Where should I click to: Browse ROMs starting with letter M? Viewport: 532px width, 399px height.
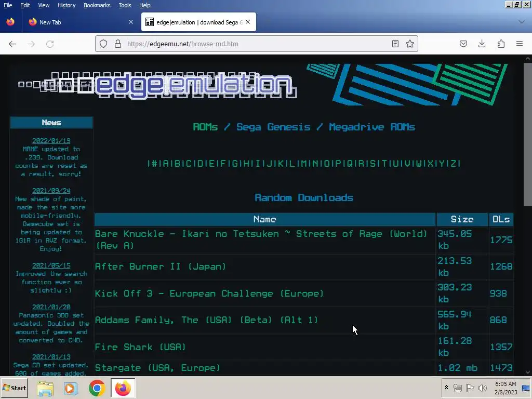click(304, 164)
